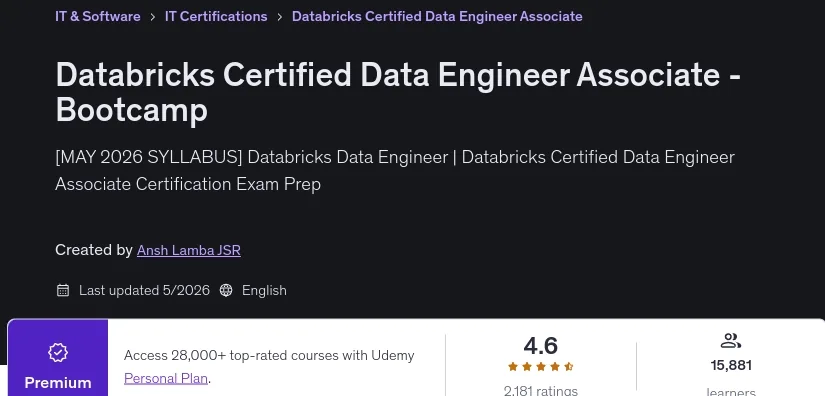Click the five-star rating row
825x396 pixels.
tap(540, 367)
